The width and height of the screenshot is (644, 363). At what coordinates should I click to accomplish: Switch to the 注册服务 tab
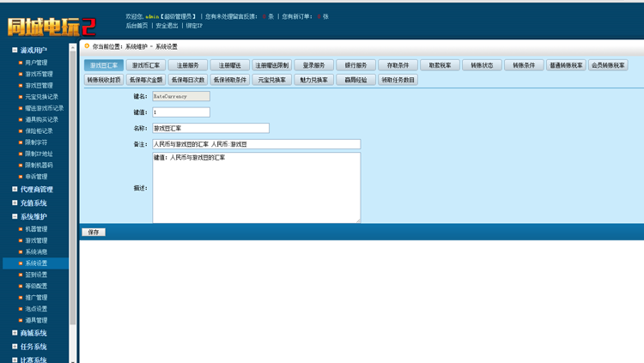click(x=188, y=65)
